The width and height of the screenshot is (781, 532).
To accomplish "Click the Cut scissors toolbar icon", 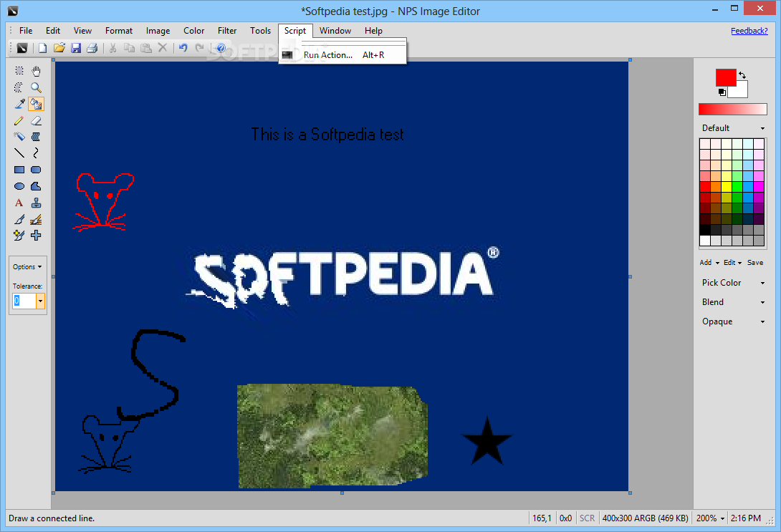I will [x=113, y=48].
